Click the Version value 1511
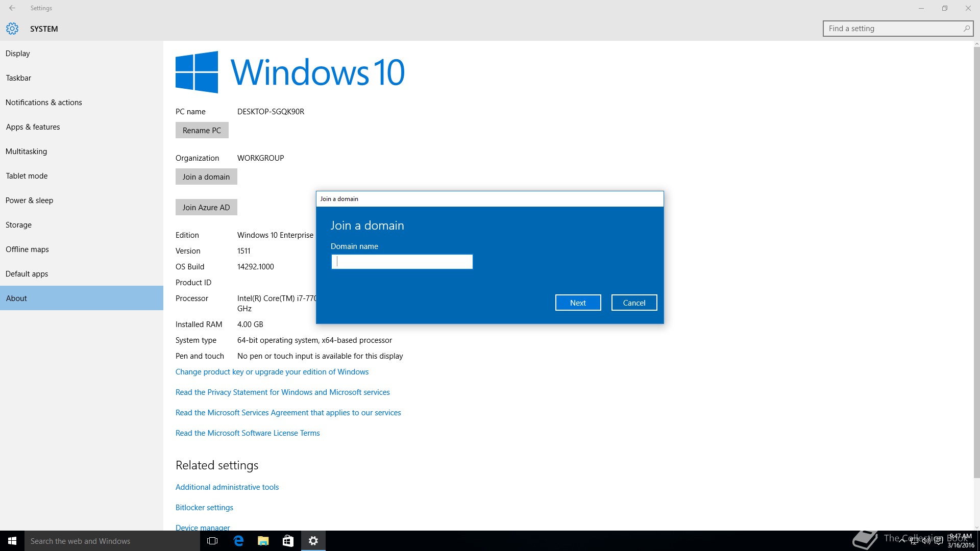The height and width of the screenshot is (551, 980). pyautogui.click(x=244, y=251)
